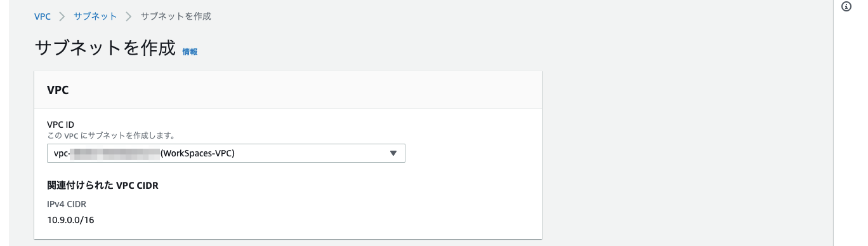Click the 関連付けられた VPC CIDR heading
The width and height of the screenshot is (868, 246).
pos(102,186)
